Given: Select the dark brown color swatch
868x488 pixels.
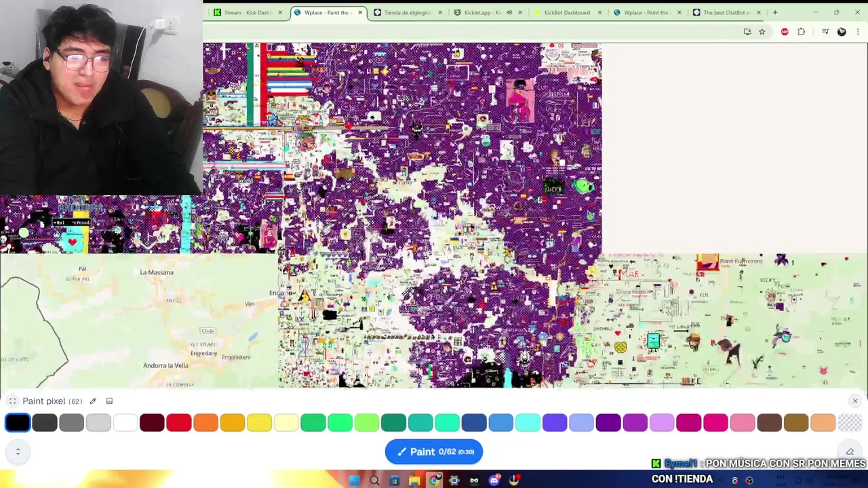Looking at the screenshot, I should tap(769, 423).
